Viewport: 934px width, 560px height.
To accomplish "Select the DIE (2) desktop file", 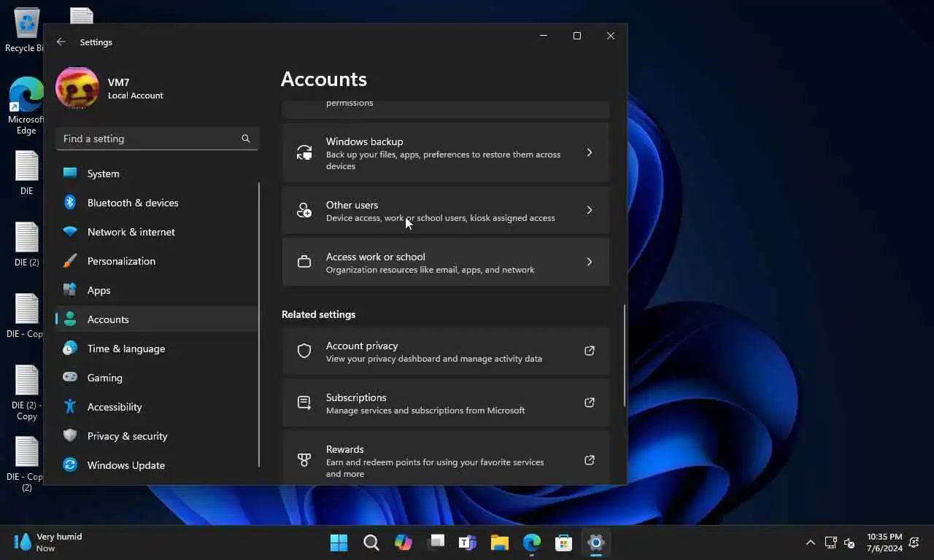I will coord(26,244).
